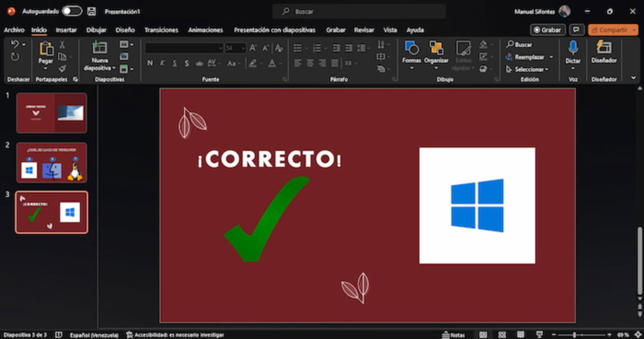Fit slide to current window icon

click(637, 335)
